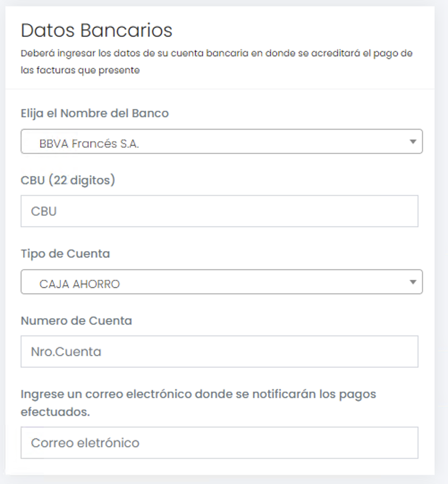
Task: Click the 'Datos Bancarios' heading
Action: point(97,31)
